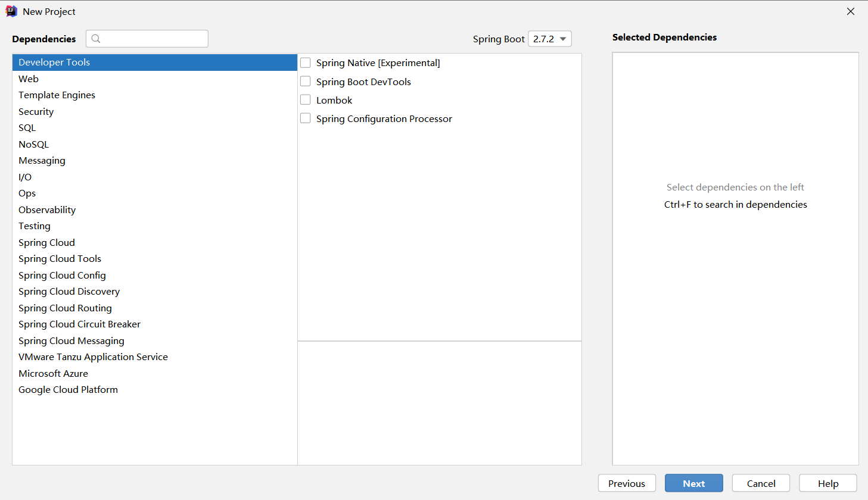Cancel the new project wizard
Screen dimensions: 868x500
[761, 483]
